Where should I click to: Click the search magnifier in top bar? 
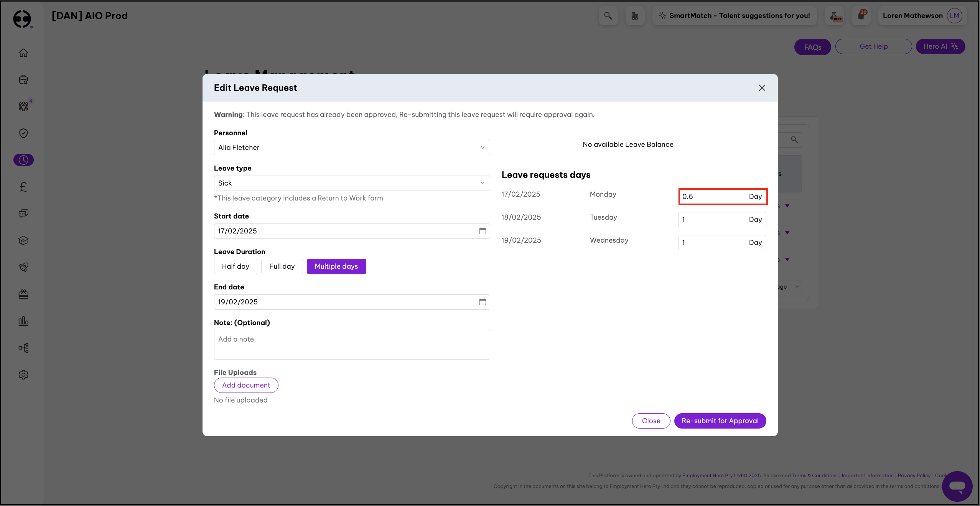coord(608,16)
